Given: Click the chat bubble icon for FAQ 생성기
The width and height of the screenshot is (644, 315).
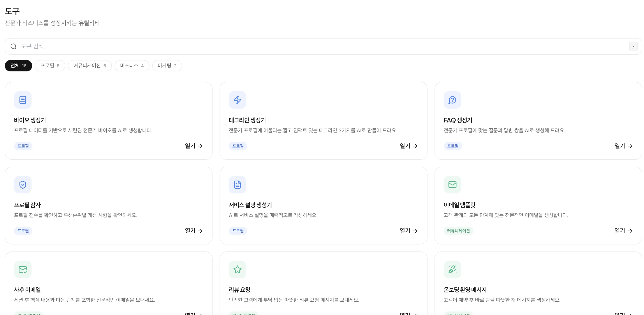Looking at the screenshot, I should click(452, 100).
